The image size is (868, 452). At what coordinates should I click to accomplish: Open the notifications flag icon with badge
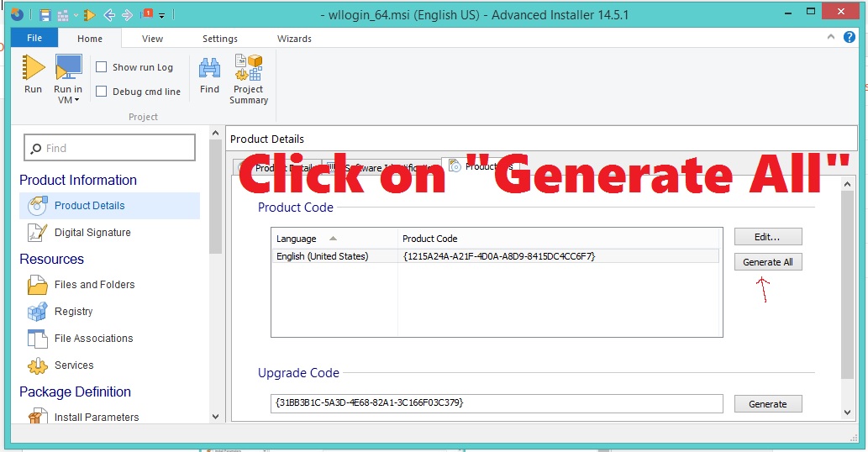[147, 14]
